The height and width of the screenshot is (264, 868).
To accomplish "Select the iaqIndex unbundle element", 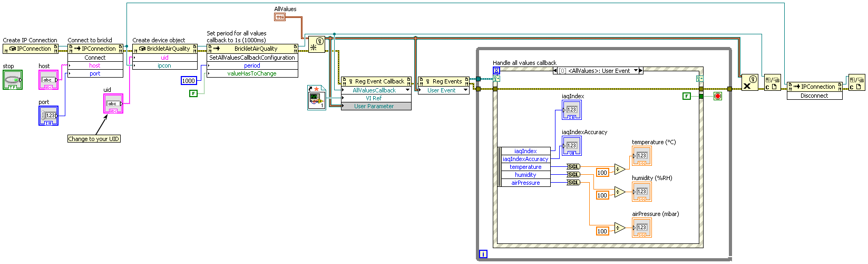I will 525,151.
